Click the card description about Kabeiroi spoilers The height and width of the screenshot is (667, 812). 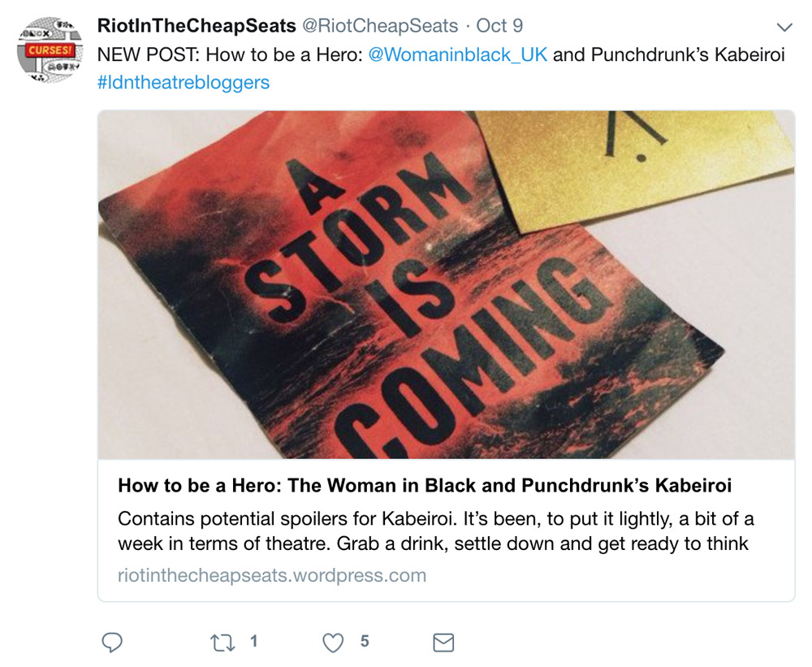435,531
